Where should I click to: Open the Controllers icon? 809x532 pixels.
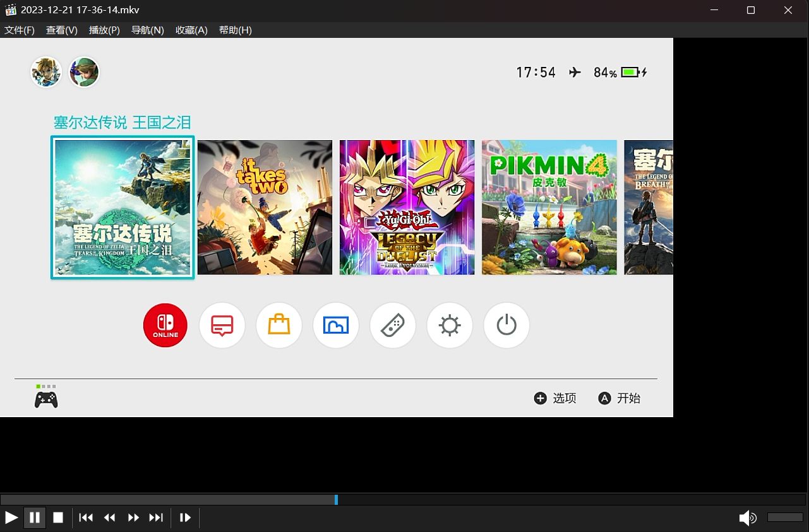point(393,326)
